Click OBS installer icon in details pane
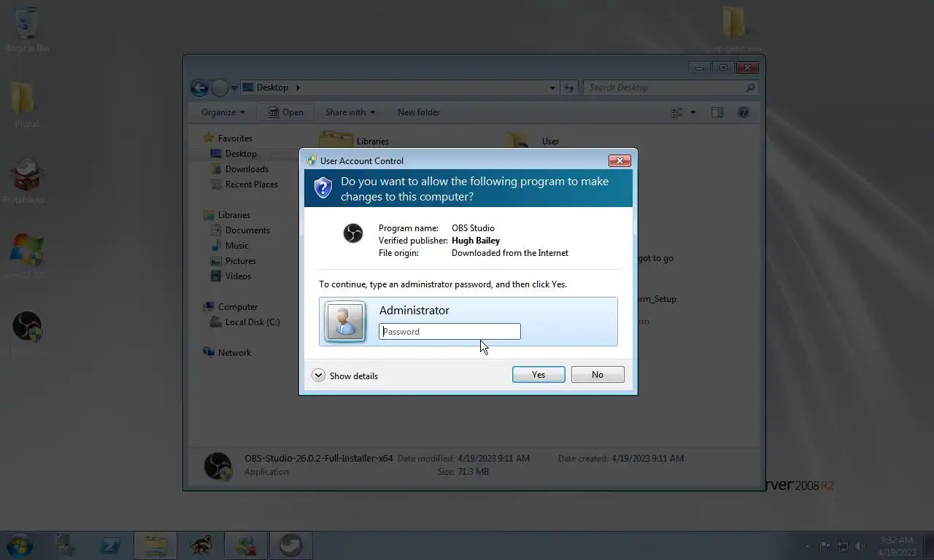Image resolution: width=934 pixels, height=560 pixels. pos(217,465)
